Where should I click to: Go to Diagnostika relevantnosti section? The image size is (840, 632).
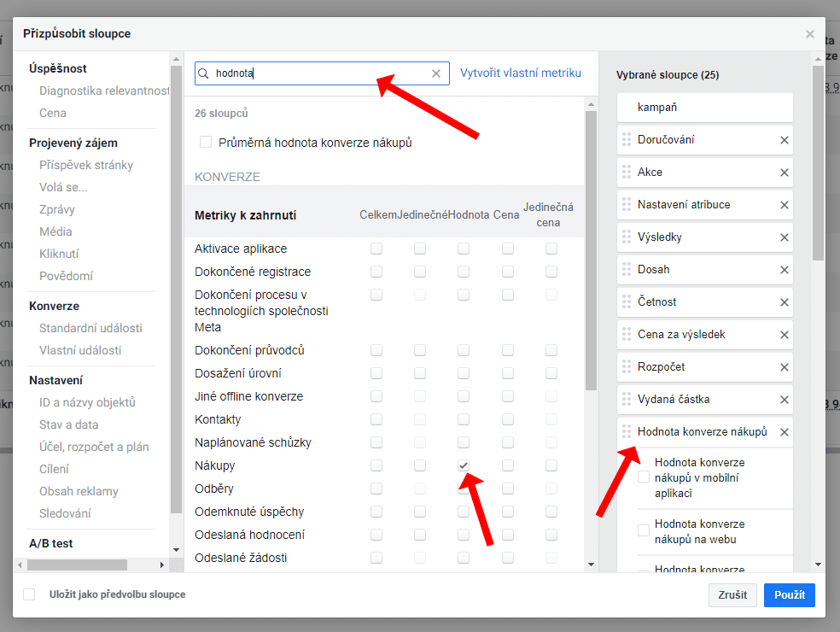[104, 91]
